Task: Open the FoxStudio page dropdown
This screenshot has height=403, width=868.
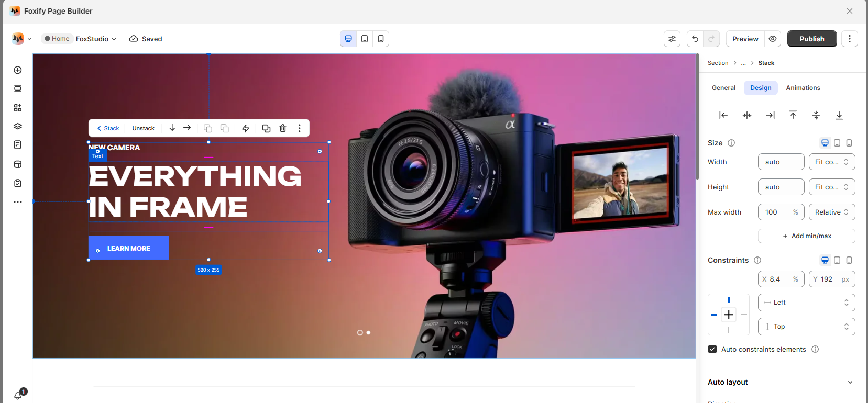Action: (x=96, y=39)
